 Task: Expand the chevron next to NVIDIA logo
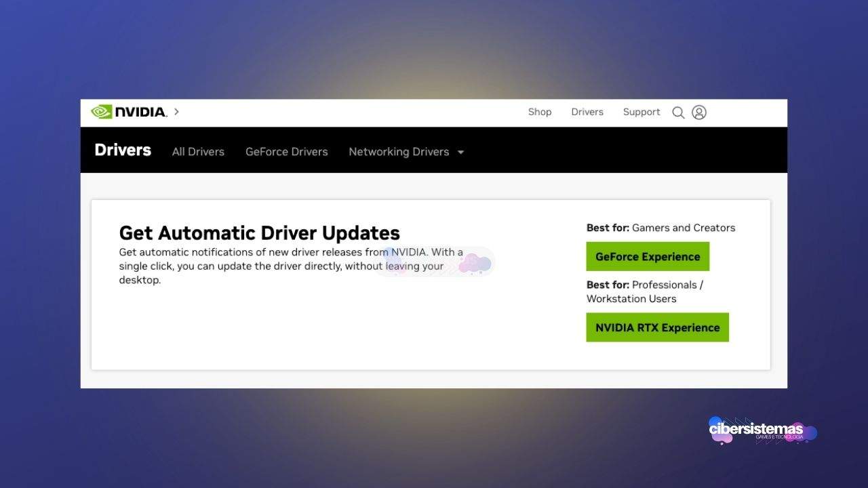pos(176,112)
